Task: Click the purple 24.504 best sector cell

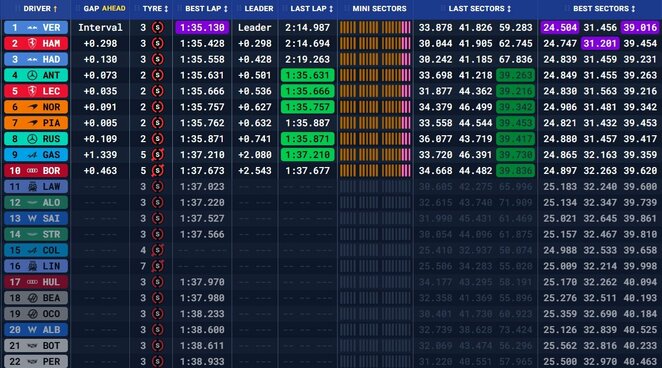Action: [560, 28]
